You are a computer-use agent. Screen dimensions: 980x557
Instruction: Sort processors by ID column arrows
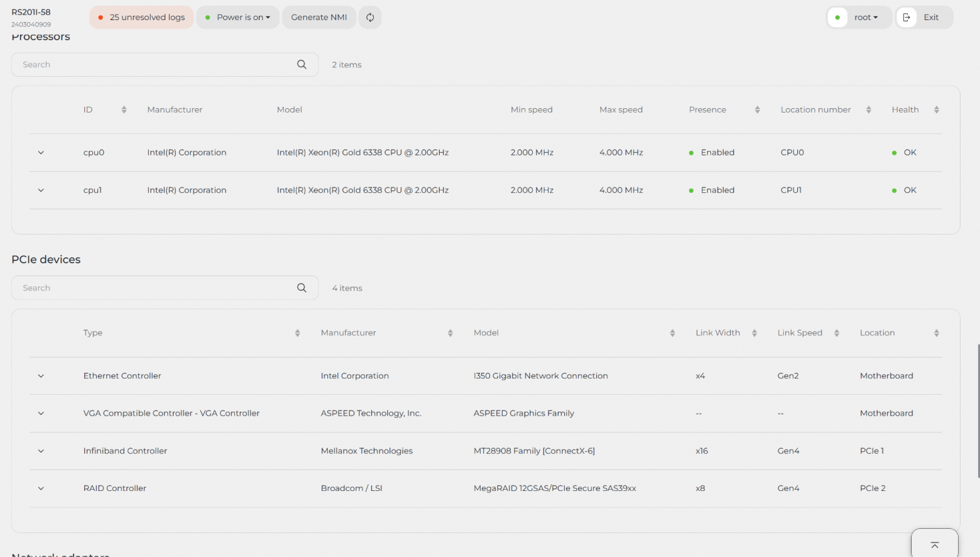[x=124, y=110]
